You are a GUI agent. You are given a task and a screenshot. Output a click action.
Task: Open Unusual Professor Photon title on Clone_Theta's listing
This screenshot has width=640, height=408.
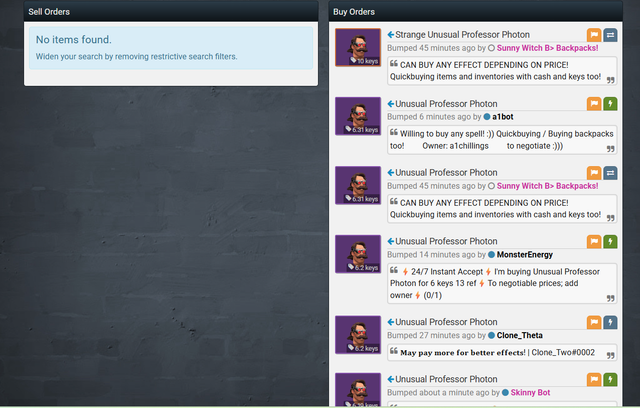446,322
